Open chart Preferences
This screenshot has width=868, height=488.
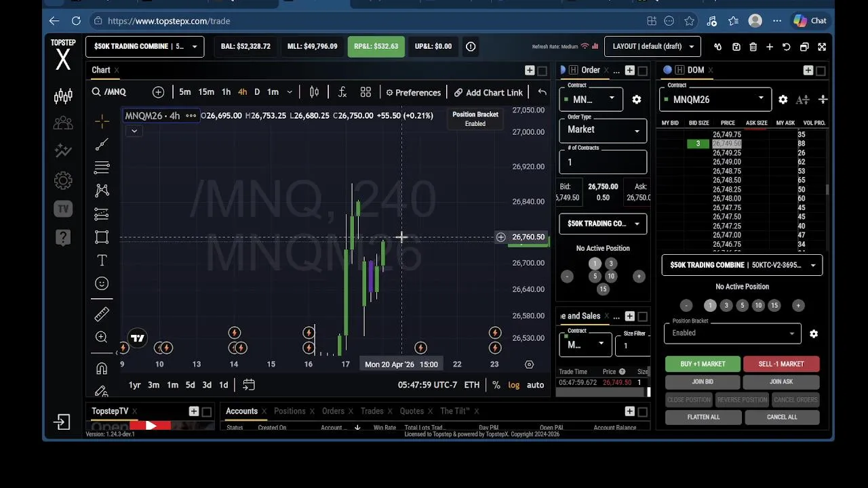click(413, 92)
